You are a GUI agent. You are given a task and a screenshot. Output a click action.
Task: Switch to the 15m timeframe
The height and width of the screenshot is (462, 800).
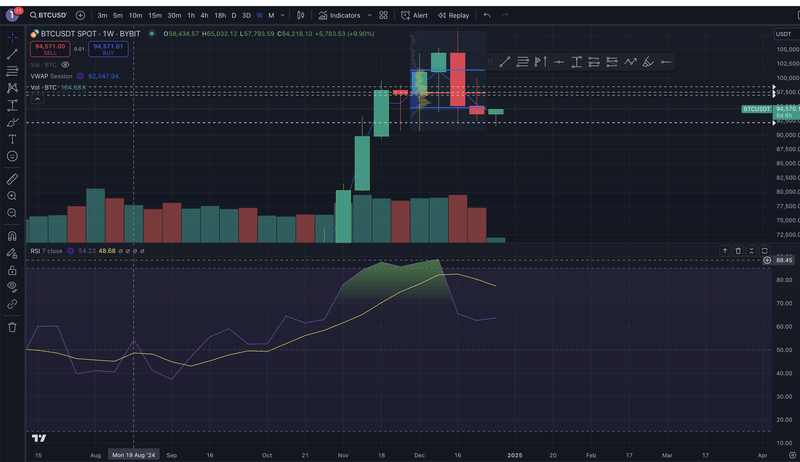[155, 15]
